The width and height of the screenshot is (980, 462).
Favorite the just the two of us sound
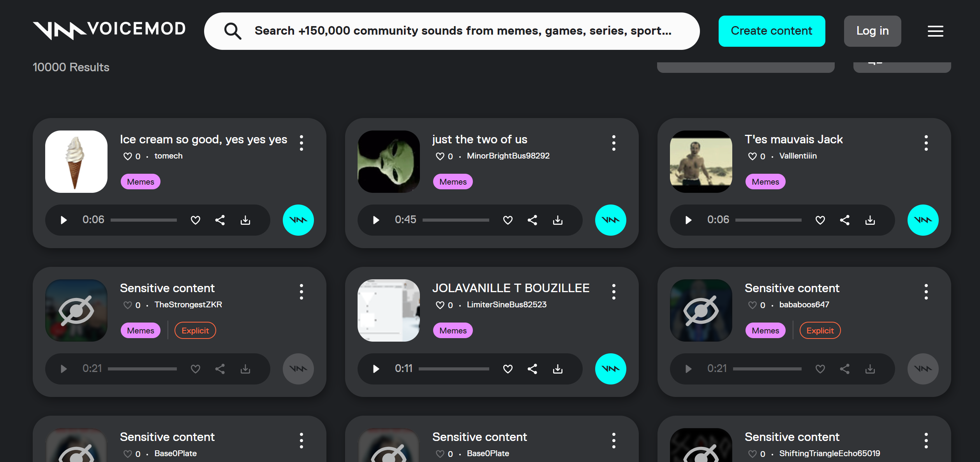tap(508, 220)
